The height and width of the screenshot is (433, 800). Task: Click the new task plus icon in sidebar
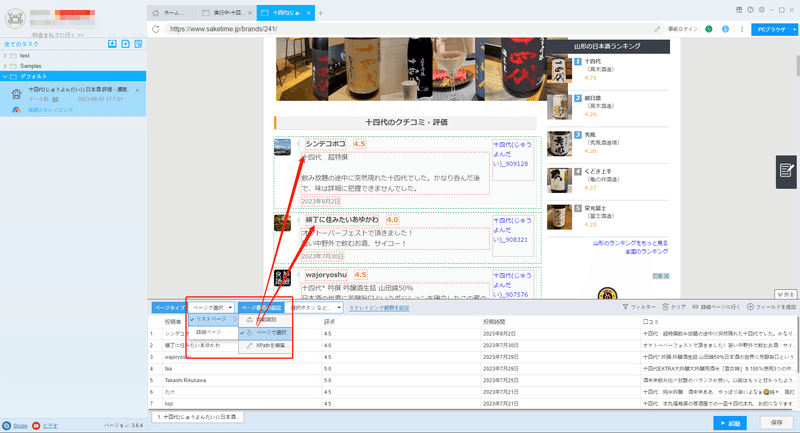point(126,44)
